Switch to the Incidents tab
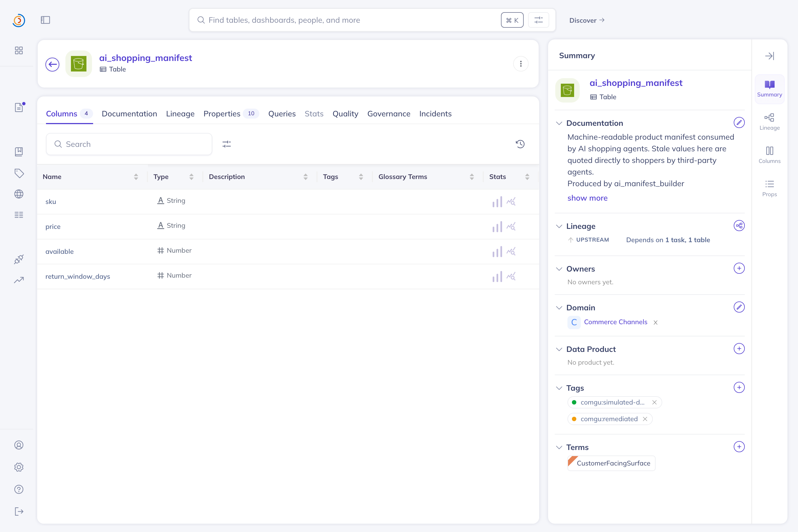Image resolution: width=798 pixels, height=532 pixels. click(x=435, y=114)
